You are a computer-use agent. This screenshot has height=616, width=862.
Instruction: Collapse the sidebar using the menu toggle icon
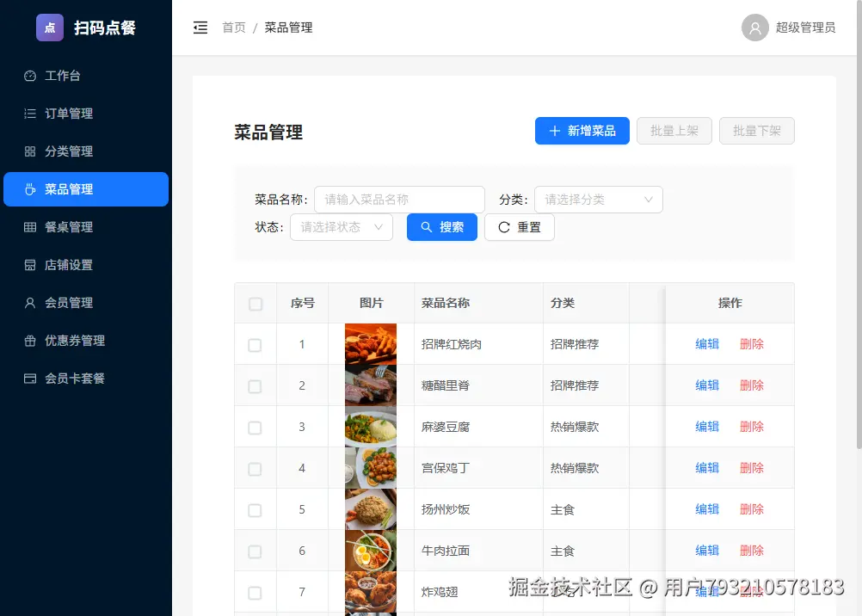[x=200, y=27]
